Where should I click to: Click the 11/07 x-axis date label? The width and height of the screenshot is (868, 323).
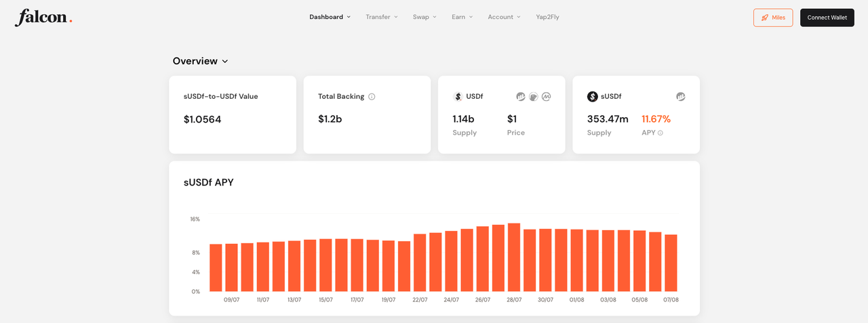[263, 300]
